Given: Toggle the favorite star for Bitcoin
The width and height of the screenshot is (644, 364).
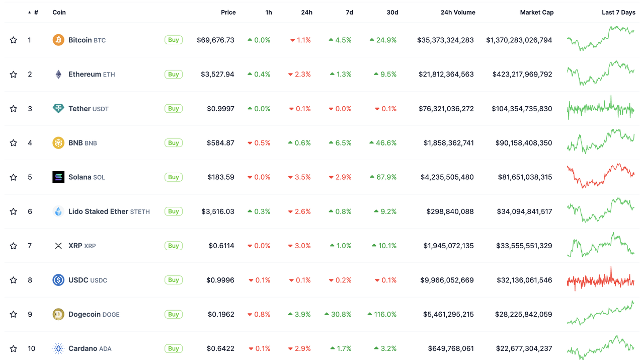Looking at the screenshot, I should pos(13,40).
